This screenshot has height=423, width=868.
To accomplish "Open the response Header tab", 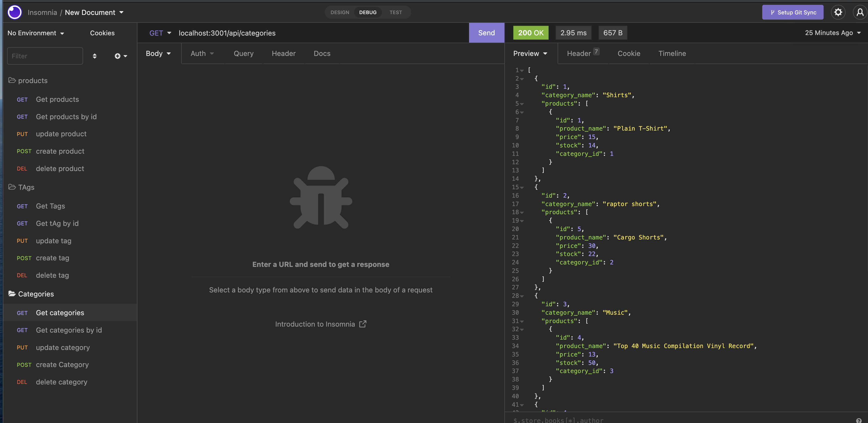I will pos(583,53).
